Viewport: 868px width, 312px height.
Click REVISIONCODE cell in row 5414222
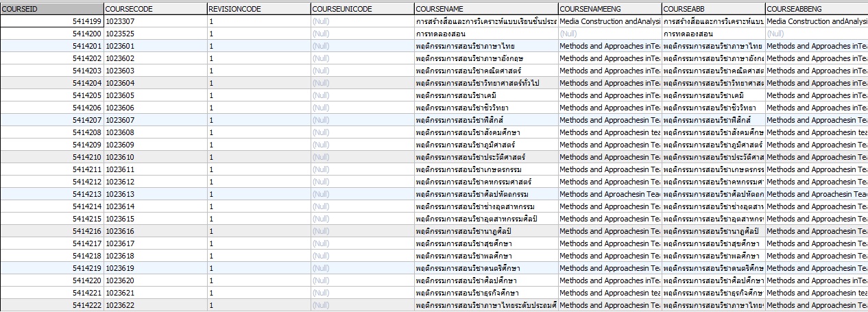pos(258,305)
